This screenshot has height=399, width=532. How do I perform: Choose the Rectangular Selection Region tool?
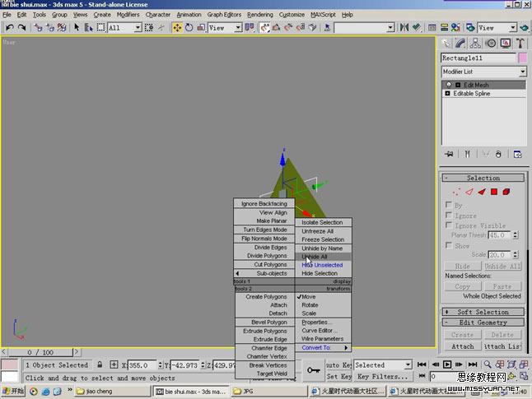click(x=100, y=27)
